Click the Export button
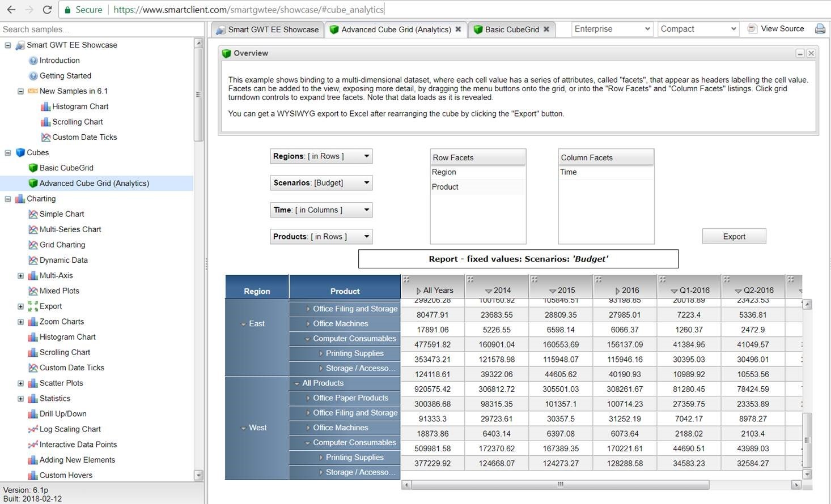This screenshot has width=831, height=504. 734,237
